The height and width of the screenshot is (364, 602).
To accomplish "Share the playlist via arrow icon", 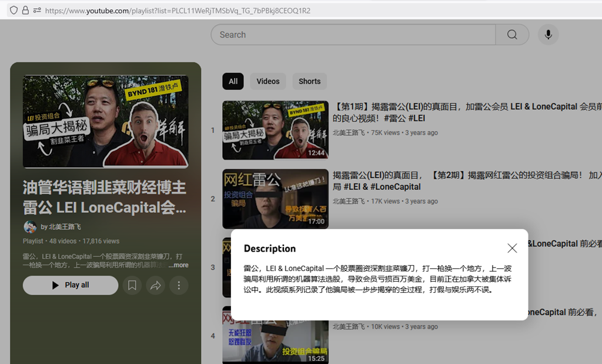I will click(x=155, y=285).
